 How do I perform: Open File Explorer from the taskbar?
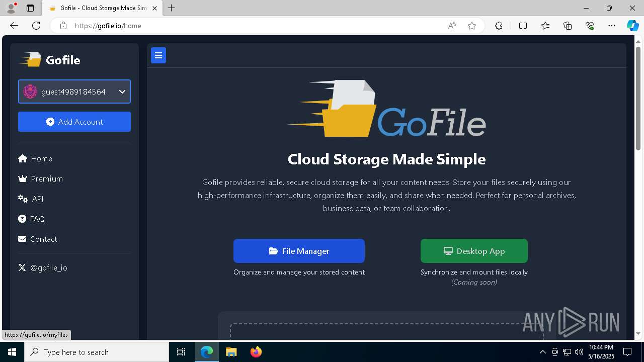pyautogui.click(x=231, y=352)
